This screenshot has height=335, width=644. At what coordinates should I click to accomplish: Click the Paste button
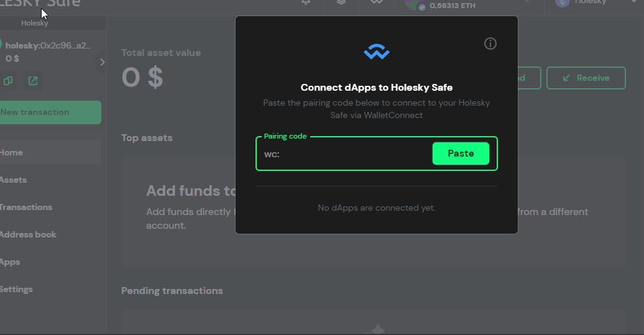(x=461, y=154)
